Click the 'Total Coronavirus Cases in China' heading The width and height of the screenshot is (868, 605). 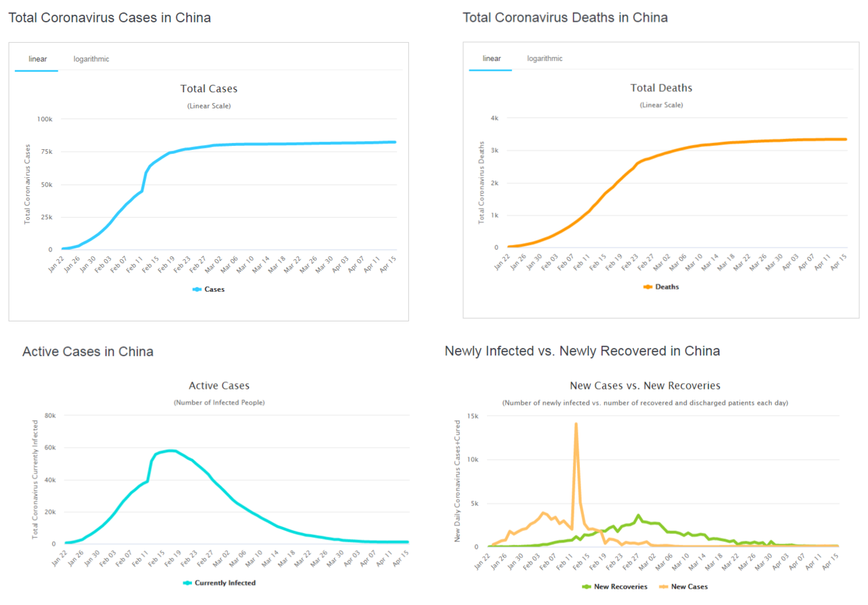tap(109, 18)
